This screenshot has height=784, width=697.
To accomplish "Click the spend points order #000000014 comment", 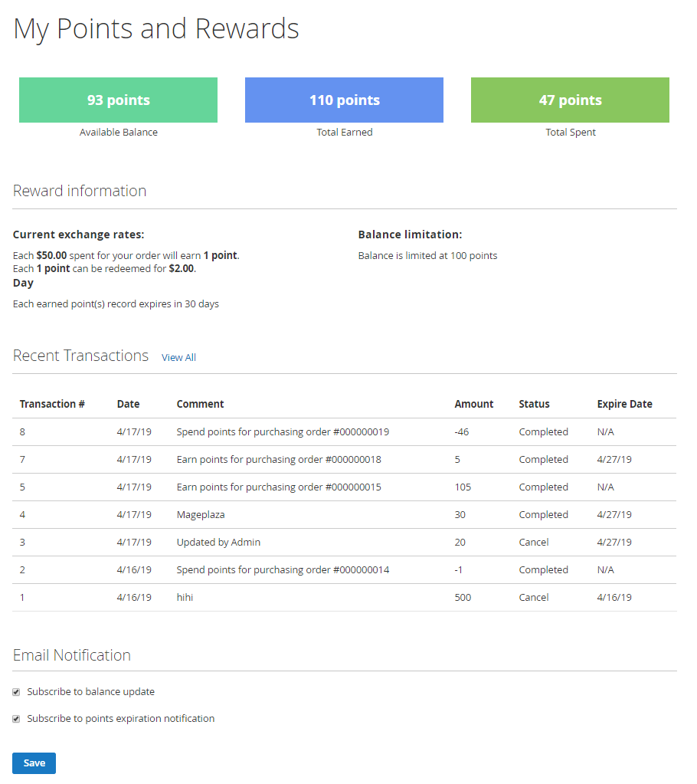I will point(283,570).
